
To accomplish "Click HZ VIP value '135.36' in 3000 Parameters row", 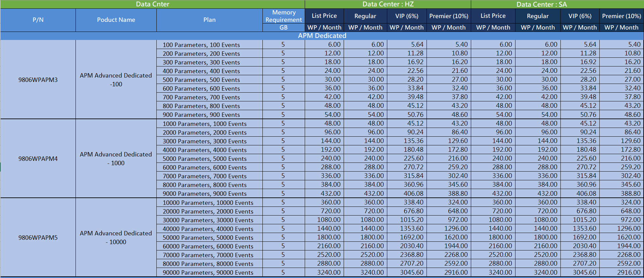I will click(x=407, y=141).
